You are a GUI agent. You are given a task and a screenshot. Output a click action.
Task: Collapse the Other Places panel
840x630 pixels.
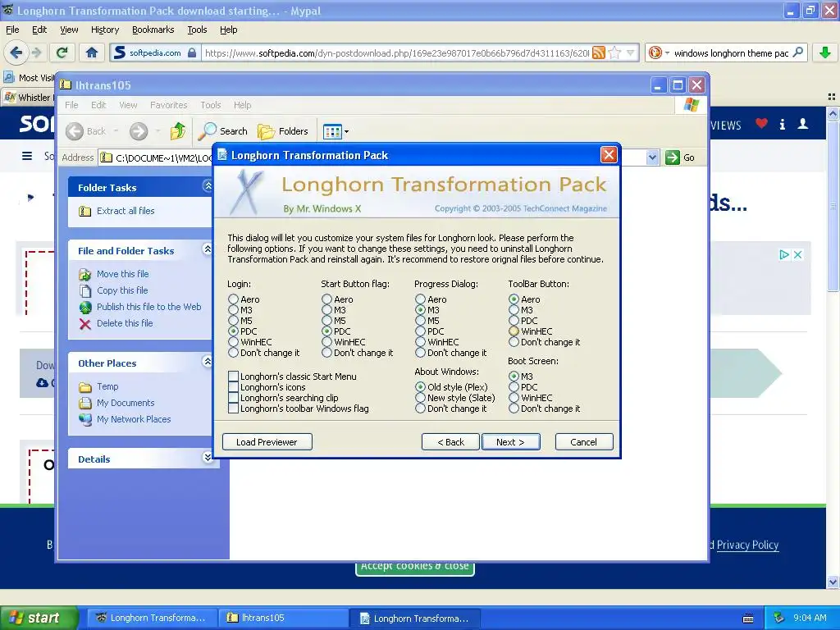208,362
